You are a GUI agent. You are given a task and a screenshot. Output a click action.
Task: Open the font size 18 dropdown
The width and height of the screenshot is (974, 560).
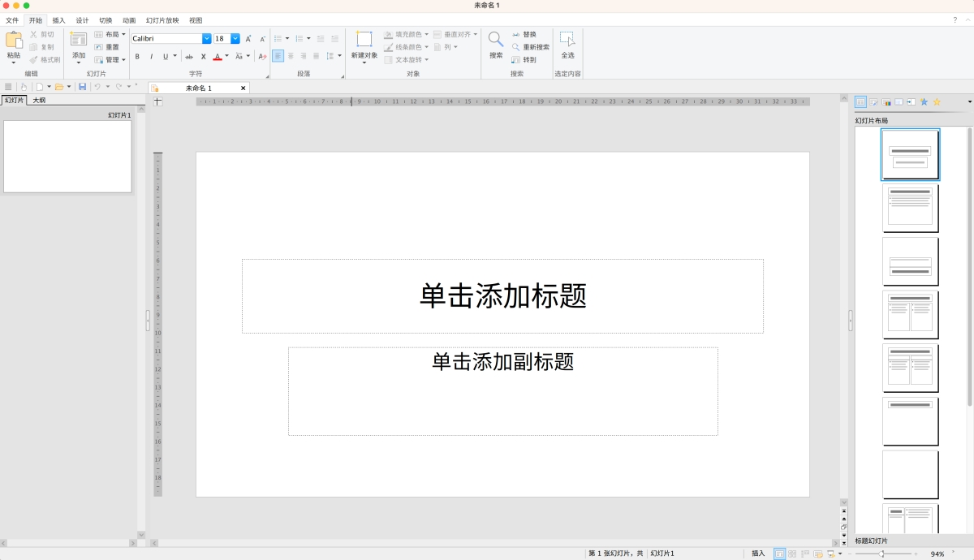pos(235,38)
